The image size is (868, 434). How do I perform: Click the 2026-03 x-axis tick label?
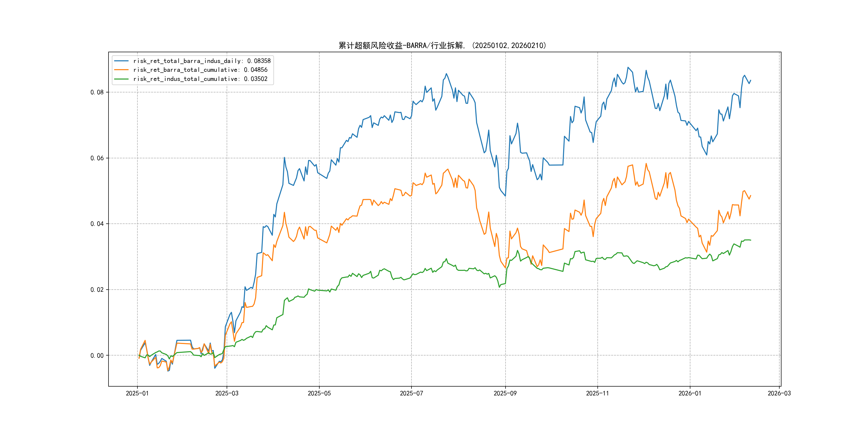(x=779, y=393)
